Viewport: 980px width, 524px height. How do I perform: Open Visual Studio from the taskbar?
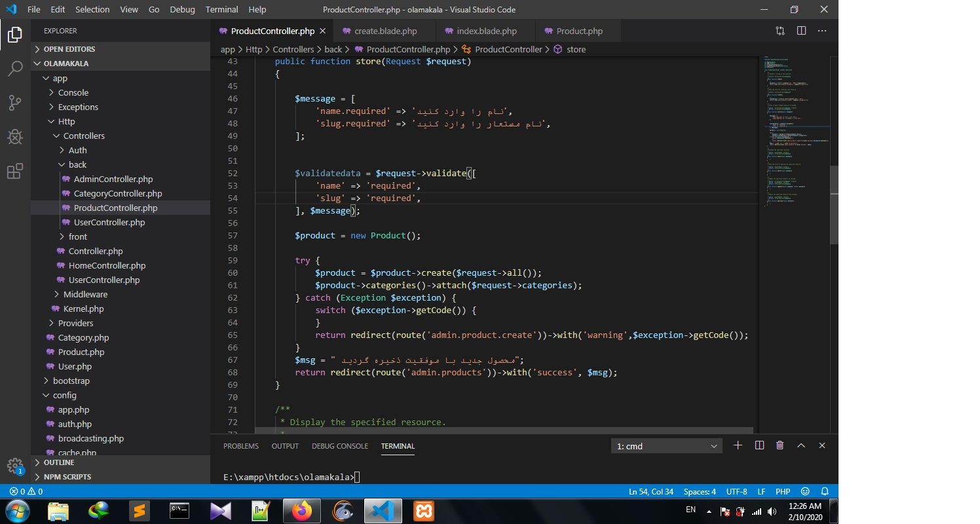click(219, 510)
